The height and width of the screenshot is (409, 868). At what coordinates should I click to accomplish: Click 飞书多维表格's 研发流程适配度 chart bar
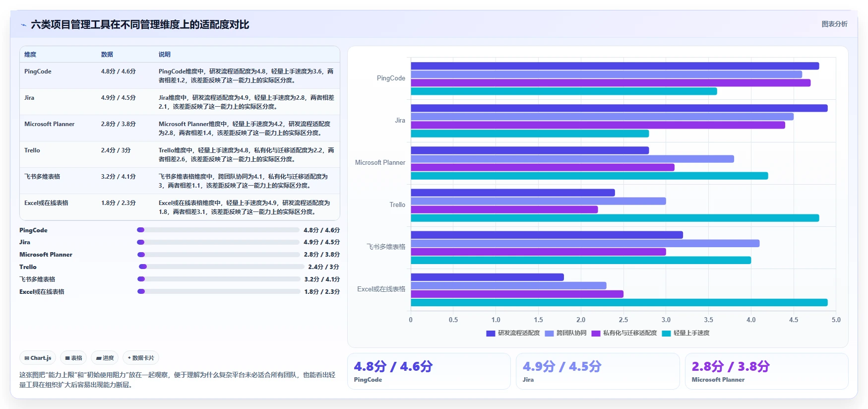click(x=547, y=235)
